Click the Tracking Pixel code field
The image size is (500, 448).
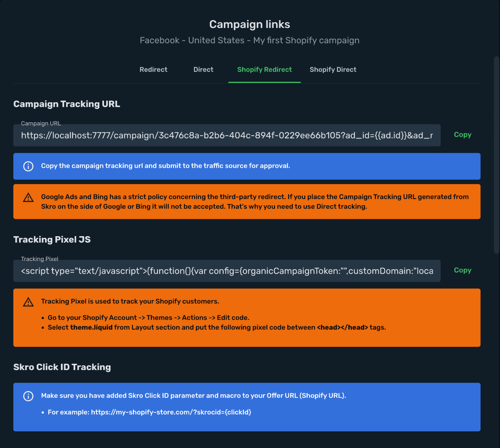pos(227,271)
